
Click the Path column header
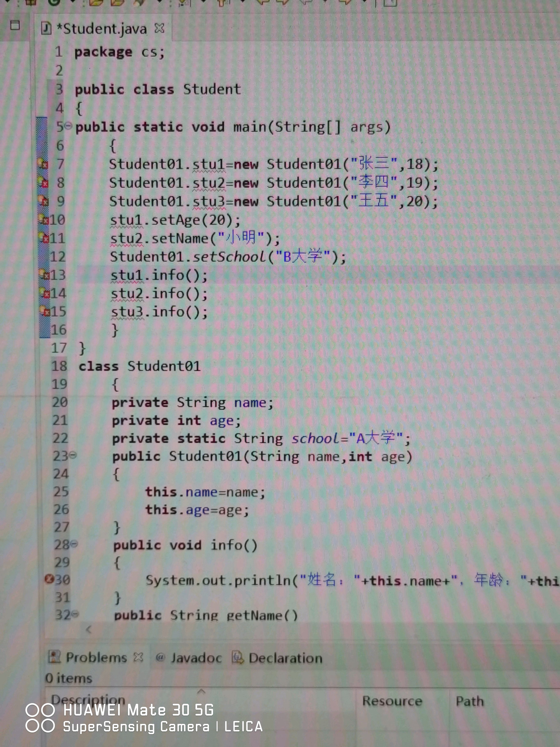tap(470, 701)
